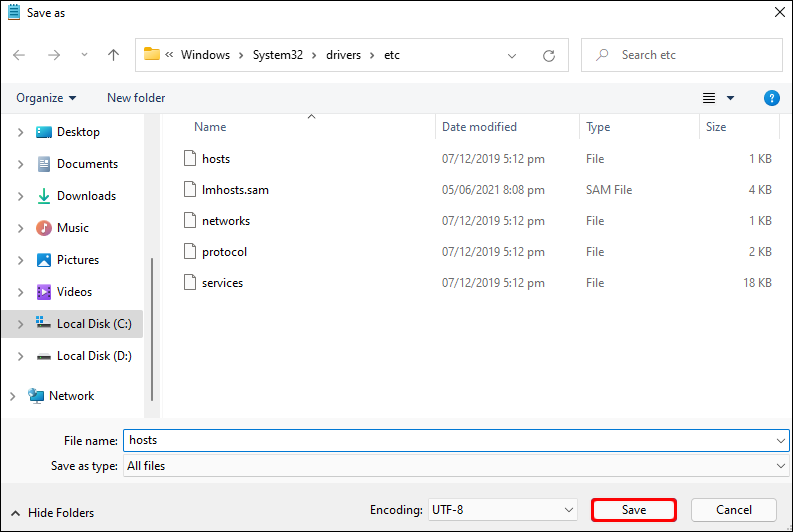Refresh the etc folder listing
Viewport: 793px width, 532px height.
click(x=548, y=55)
